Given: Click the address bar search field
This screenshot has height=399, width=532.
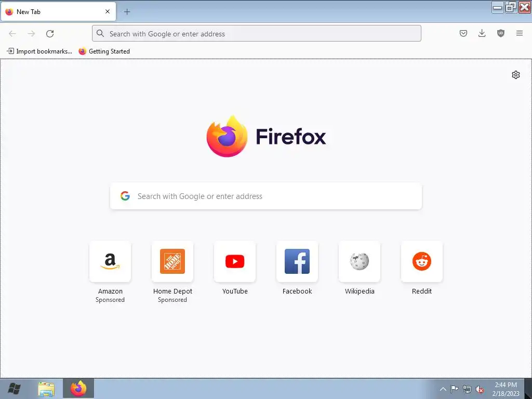Looking at the screenshot, I should point(257,34).
